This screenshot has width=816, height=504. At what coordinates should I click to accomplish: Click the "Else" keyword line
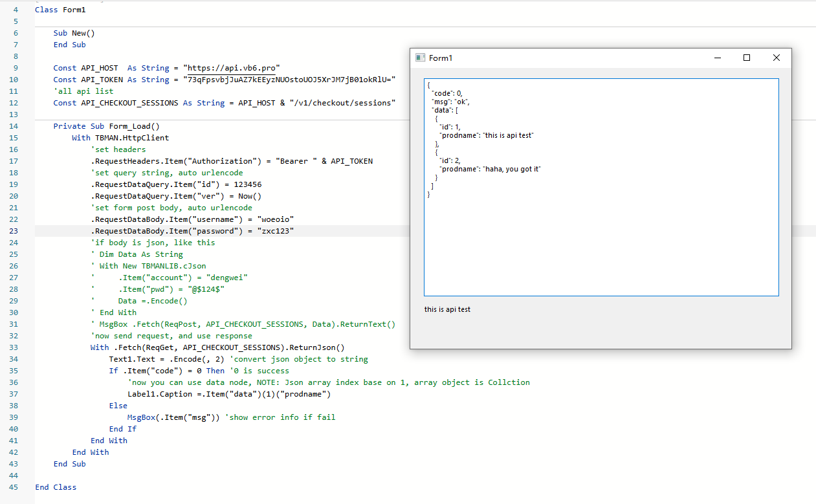point(118,406)
